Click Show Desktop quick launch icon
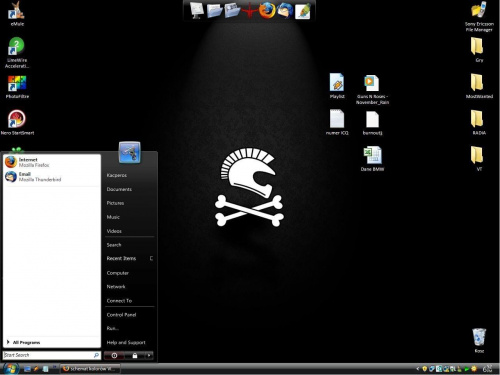500x375 pixels. click(28, 369)
